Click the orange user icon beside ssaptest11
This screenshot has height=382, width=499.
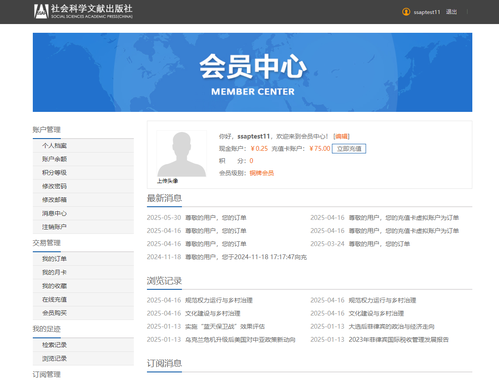406,12
